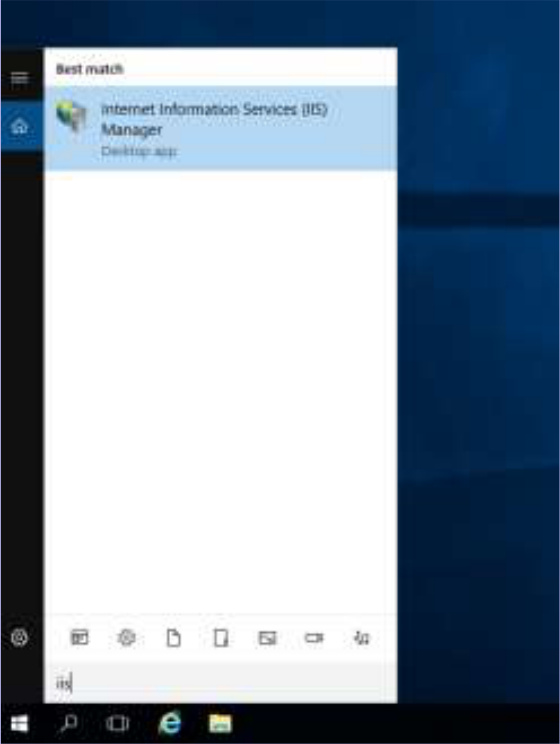Expand the hamburger menu in search sidebar
The width and height of the screenshot is (560, 744).
19,78
